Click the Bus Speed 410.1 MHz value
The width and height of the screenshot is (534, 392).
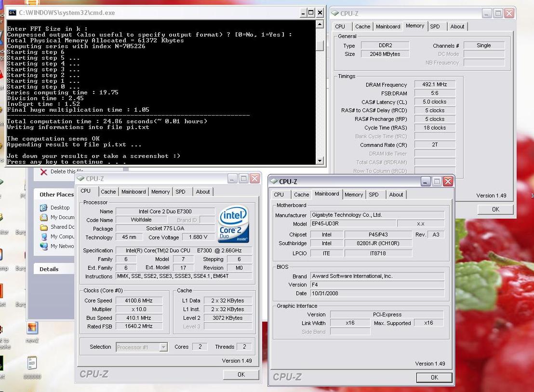point(139,318)
